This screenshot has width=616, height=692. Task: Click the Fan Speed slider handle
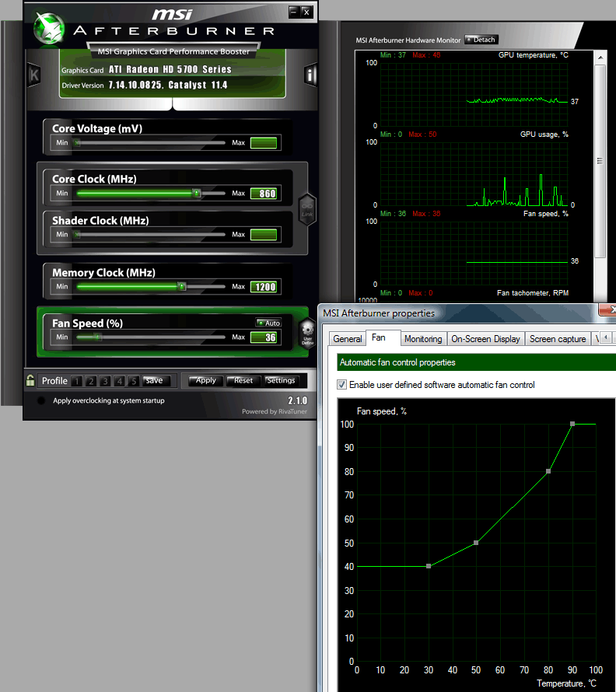click(98, 337)
